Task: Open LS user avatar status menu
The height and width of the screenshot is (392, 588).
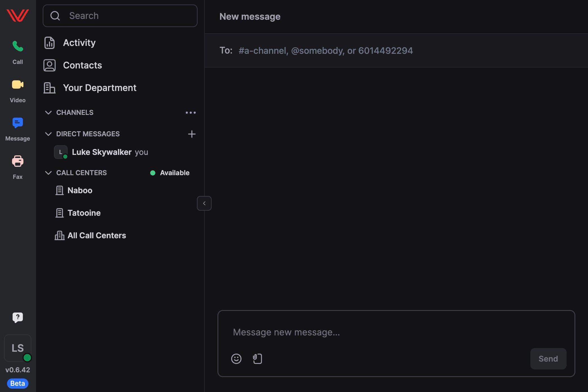Action: click(17, 348)
